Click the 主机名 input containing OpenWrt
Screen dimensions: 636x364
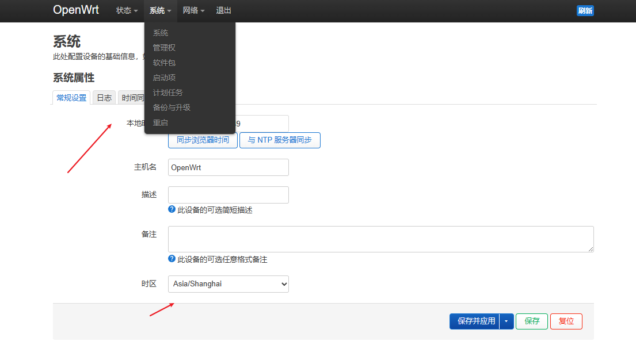coord(228,167)
